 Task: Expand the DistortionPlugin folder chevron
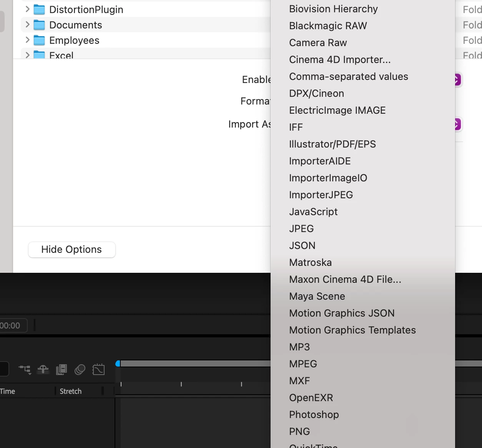(x=27, y=9)
